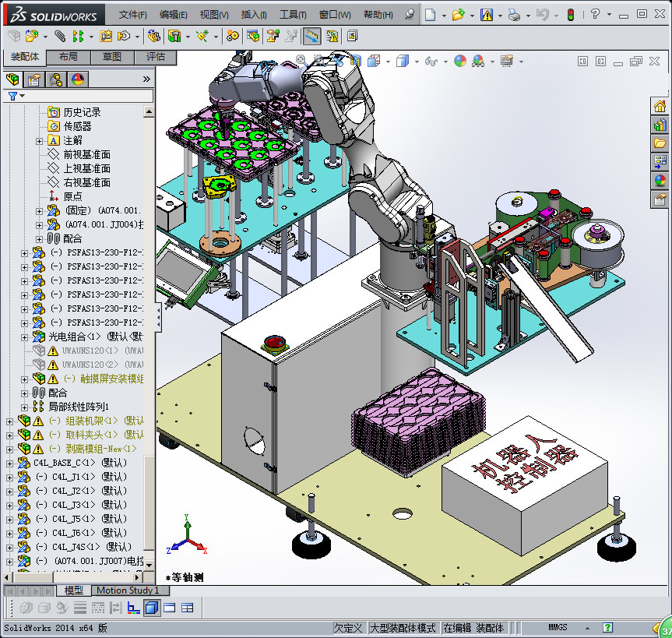Image resolution: width=672 pixels, height=638 pixels.
Task: Expand more manager tabs with the » chevron
Action: (x=146, y=79)
